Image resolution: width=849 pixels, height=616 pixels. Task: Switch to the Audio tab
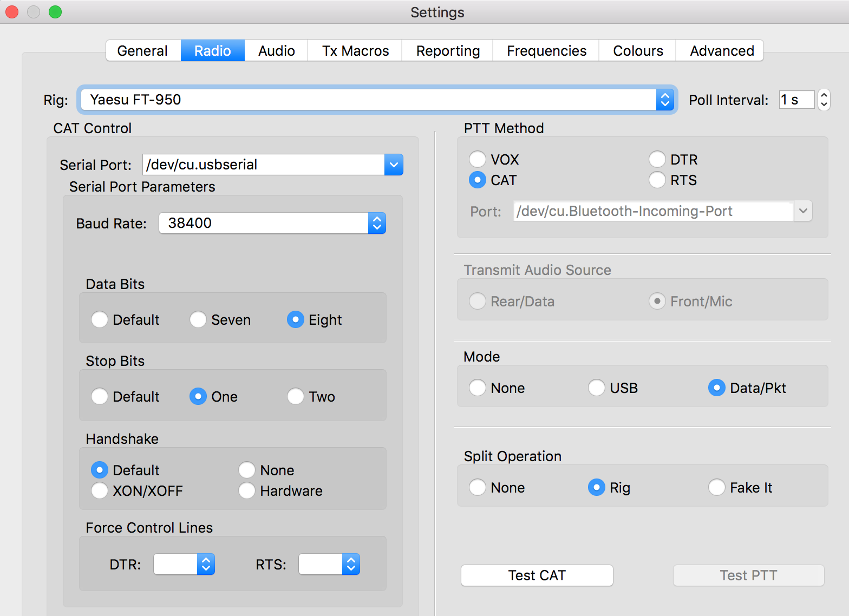[x=276, y=51]
